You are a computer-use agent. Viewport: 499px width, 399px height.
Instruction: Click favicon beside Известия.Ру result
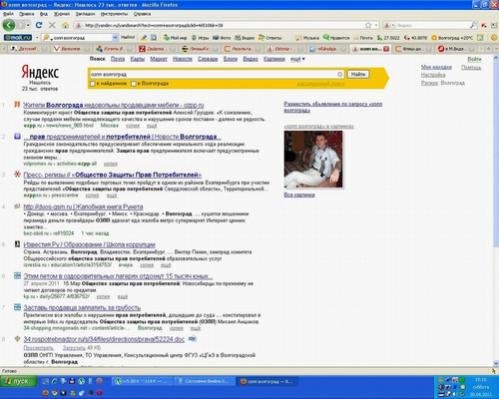tap(17, 244)
